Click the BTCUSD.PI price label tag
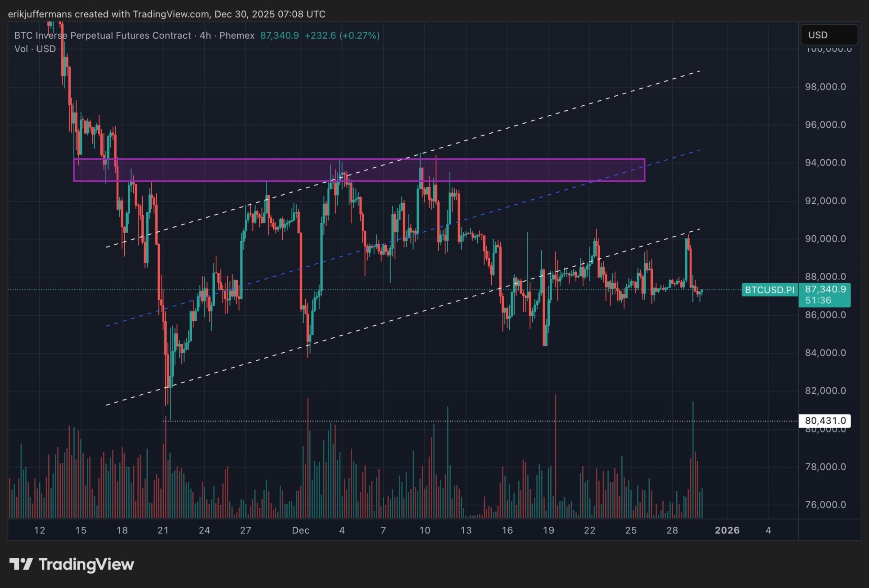The image size is (869, 588). tap(769, 290)
